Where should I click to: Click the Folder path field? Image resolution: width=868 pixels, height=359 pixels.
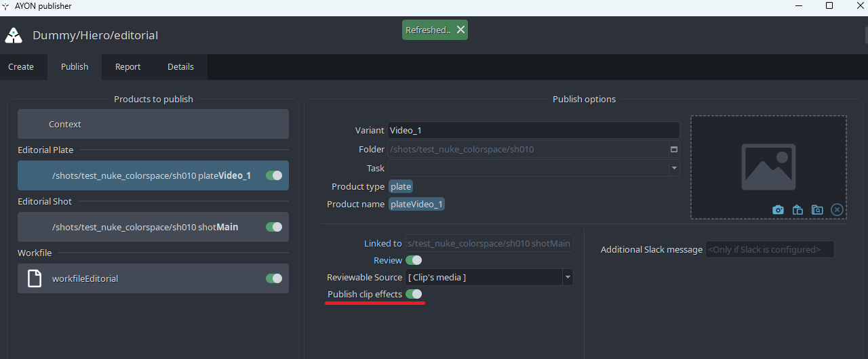(x=528, y=149)
